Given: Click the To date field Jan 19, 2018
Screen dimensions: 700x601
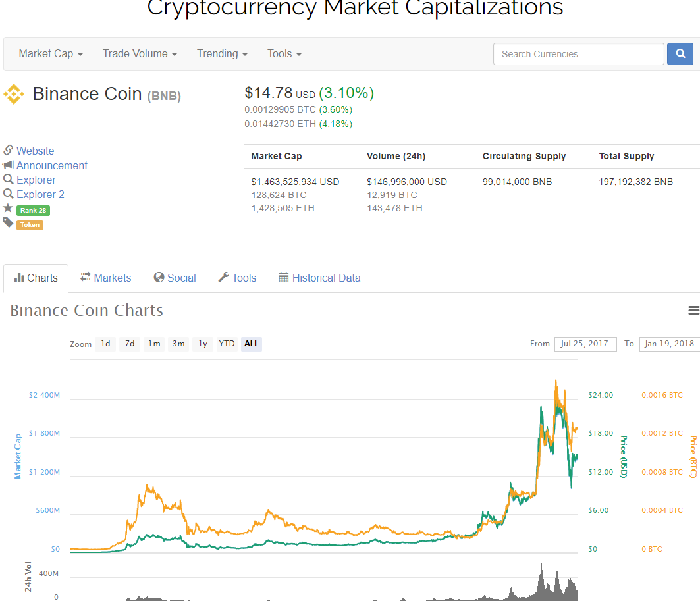Looking at the screenshot, I should tap(670, 344).
